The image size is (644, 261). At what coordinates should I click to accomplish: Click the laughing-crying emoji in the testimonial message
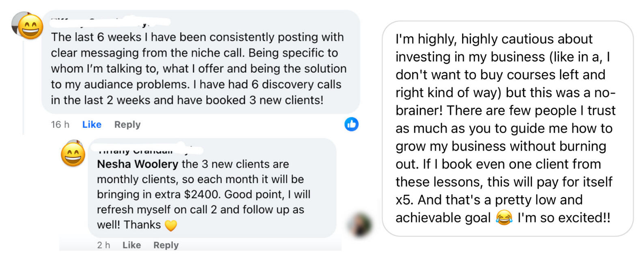click(x=504, y=218)
